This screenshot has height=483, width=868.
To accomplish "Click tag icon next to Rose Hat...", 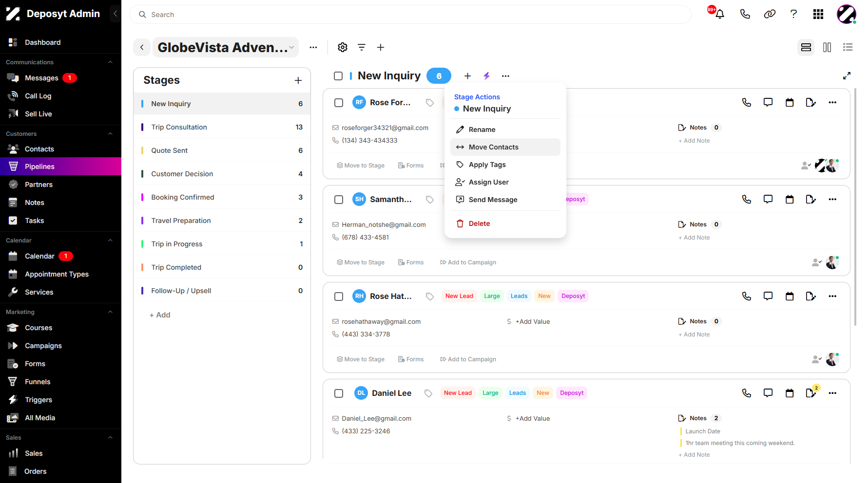I will click(430, 296).
